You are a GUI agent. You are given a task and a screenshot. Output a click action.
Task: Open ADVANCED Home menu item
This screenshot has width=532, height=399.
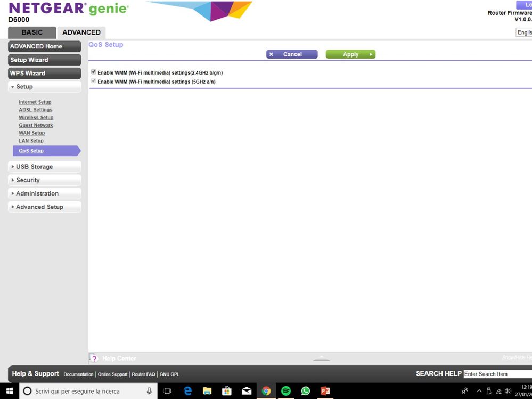(x=44, y=46)
